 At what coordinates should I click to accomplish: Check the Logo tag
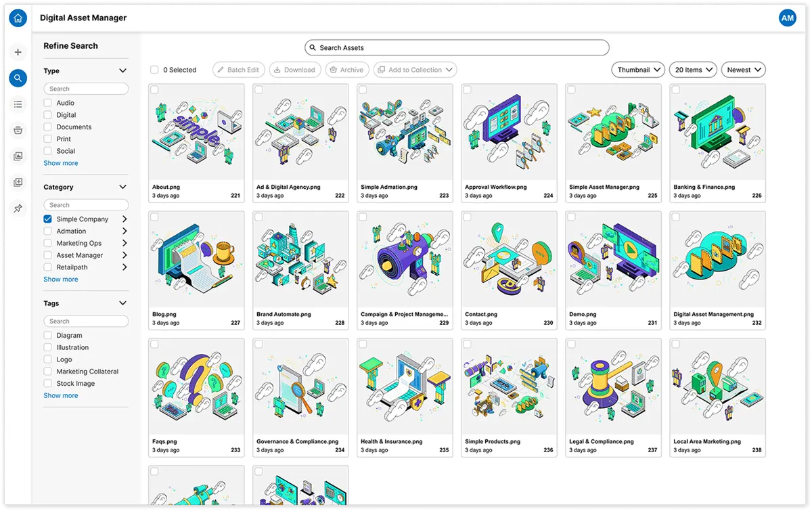click(x=48, y=359)
